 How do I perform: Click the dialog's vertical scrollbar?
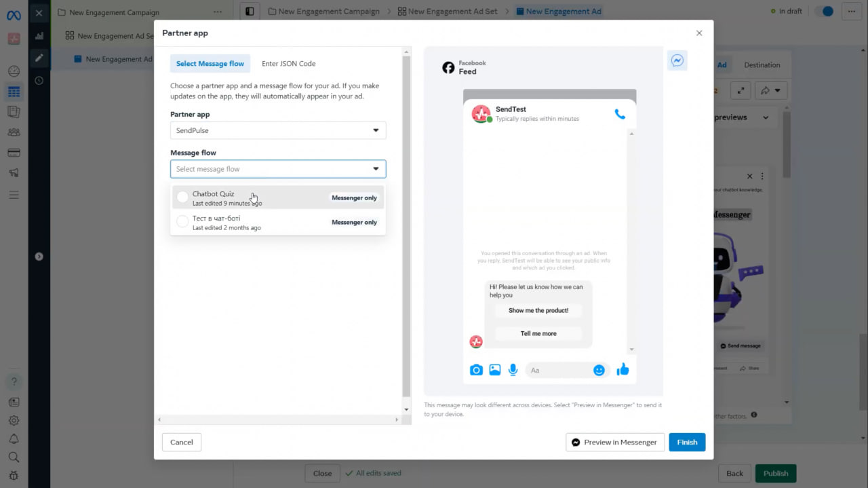coord(407,229)
